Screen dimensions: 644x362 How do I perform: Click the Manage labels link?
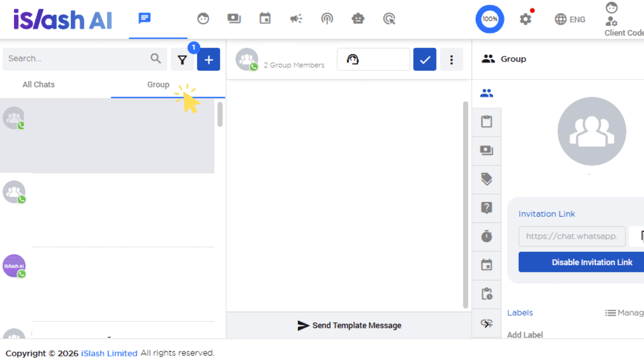(x=624, y=313)
